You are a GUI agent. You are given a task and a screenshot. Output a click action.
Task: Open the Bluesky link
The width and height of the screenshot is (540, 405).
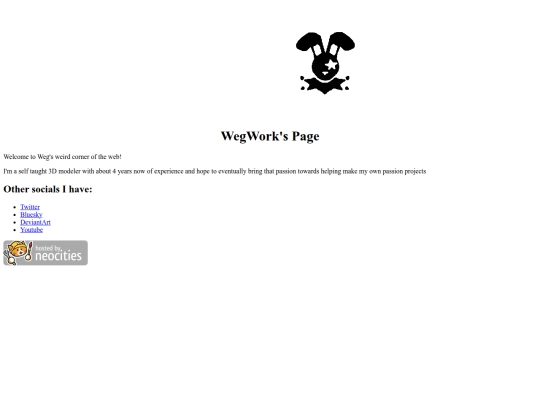31,215
